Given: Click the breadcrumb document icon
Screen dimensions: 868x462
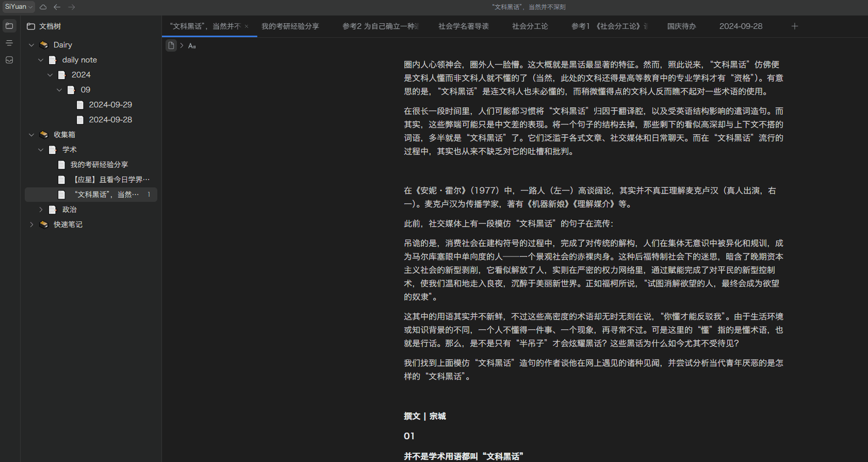Looking at the screenshot, I should (x=171, y=45).
